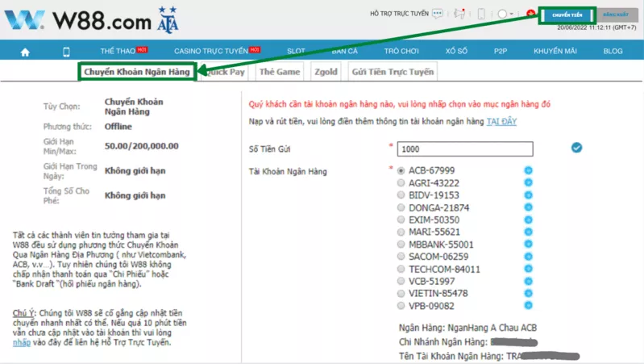
Task: Click the CHUYỂN TIỀN button
Action: coord(567,15)
